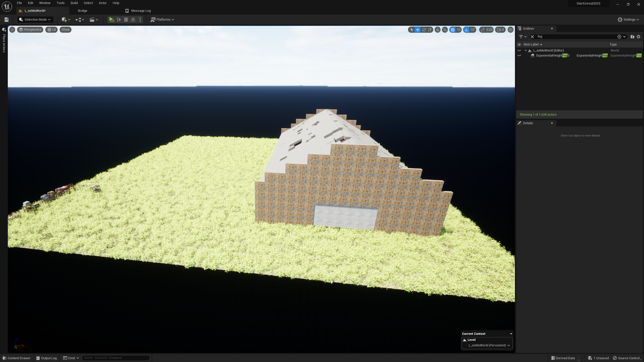The image size is (644, 362).
Task: Select the rotate transform tool
Action: pos(424,30)
